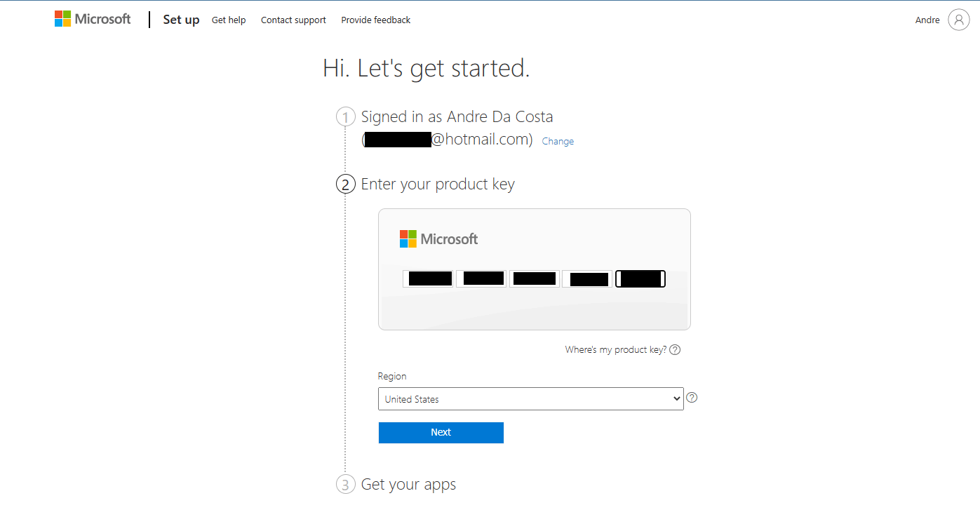
Task: Open the Get help menu link
Action: pyautogui.click(x=229, y=20)
